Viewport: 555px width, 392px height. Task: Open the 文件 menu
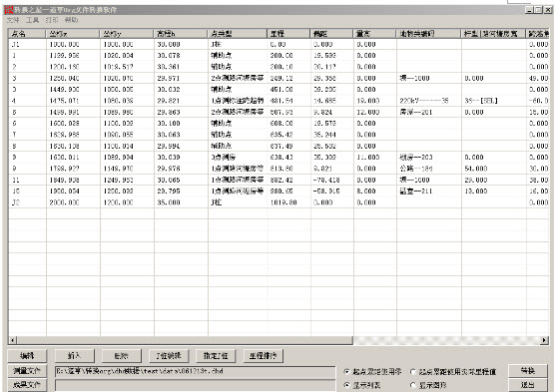(13, 20)
